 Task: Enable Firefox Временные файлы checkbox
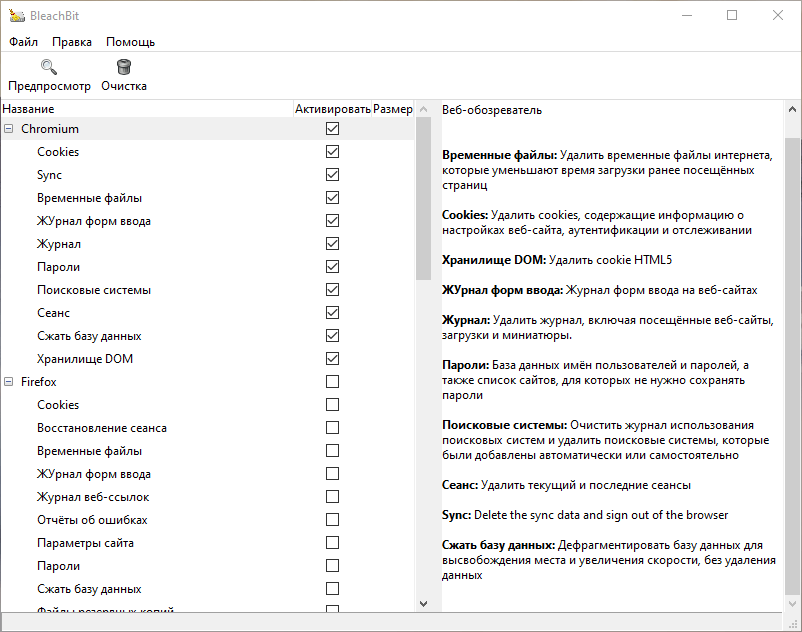coord(332,451)
